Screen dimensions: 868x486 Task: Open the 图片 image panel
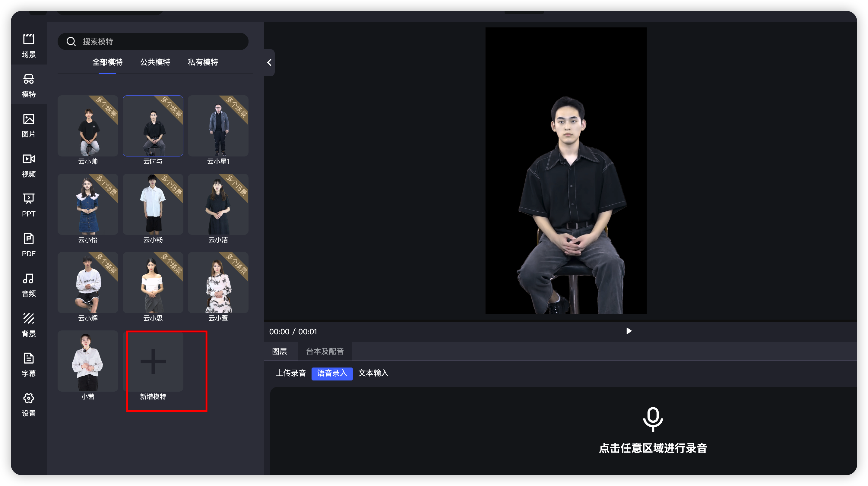pyautogui.click(x=29, y=125)
